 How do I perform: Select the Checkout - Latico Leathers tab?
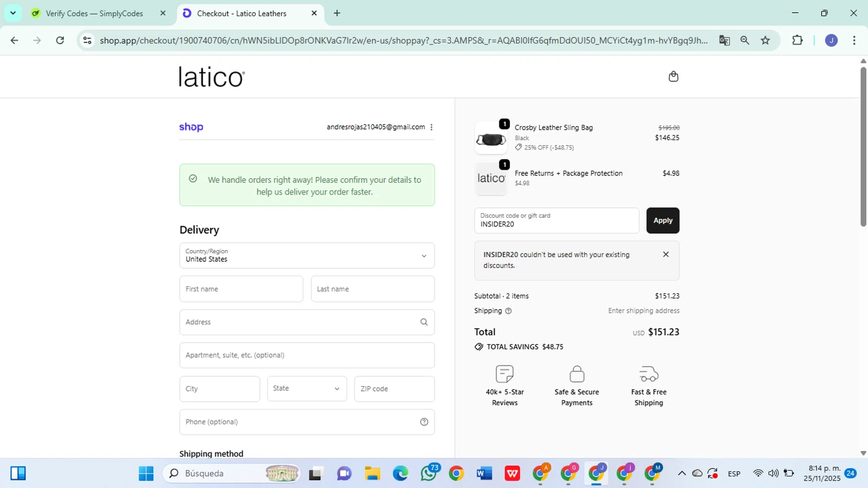click(242, 13)
